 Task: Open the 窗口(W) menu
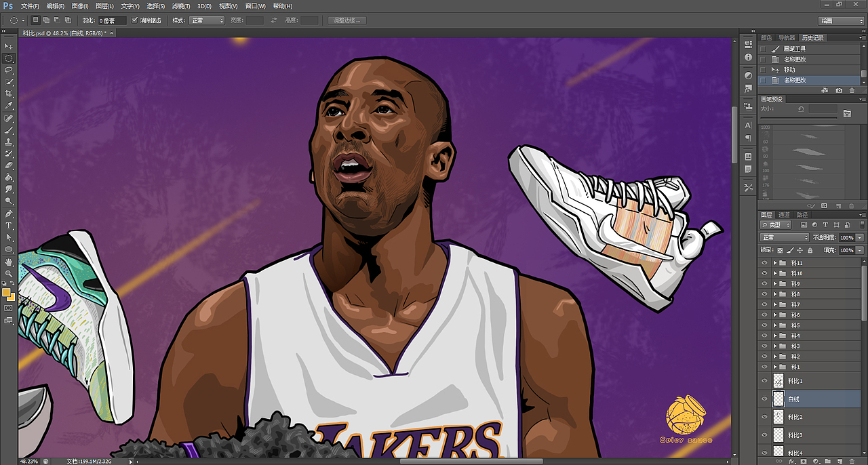255,6
